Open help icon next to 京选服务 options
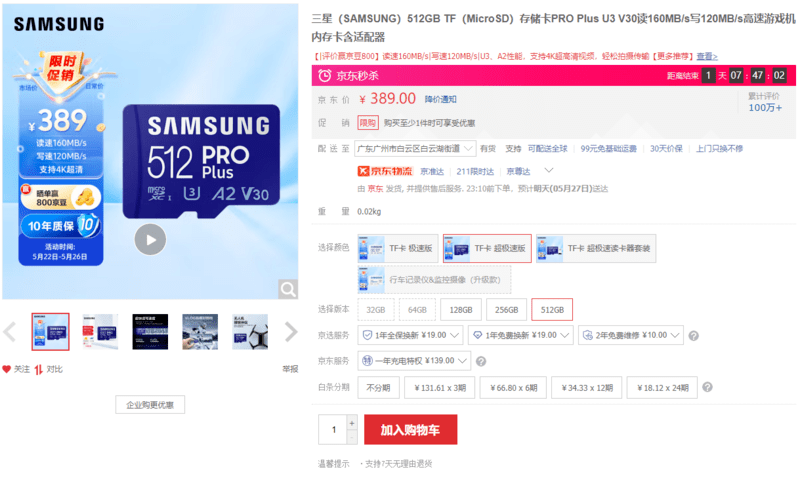The height and width of the screenshot is (480, 800). coord(693,336)
